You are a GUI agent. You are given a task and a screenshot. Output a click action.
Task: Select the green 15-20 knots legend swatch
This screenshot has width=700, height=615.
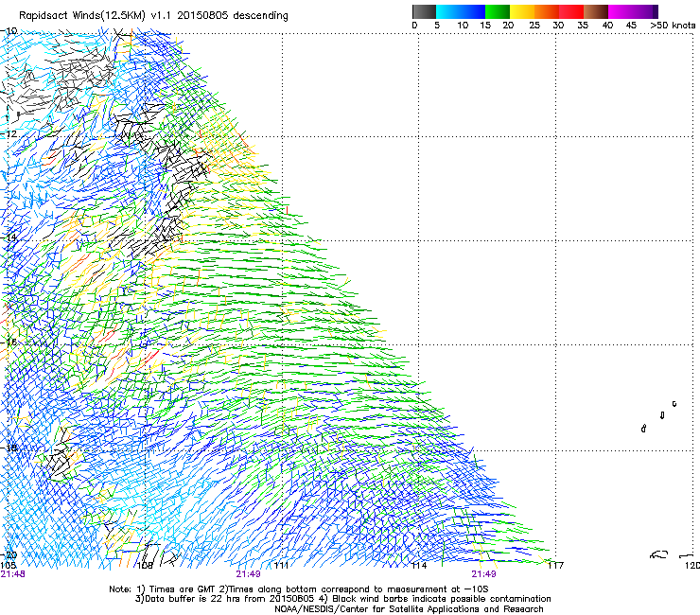pyautogui.click(x=498, y=11)
